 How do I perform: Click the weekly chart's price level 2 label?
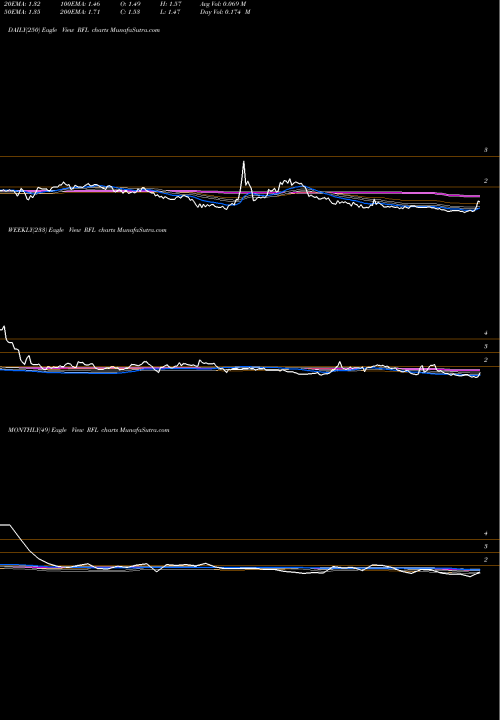pyautogui.click(x=486, y=360)
